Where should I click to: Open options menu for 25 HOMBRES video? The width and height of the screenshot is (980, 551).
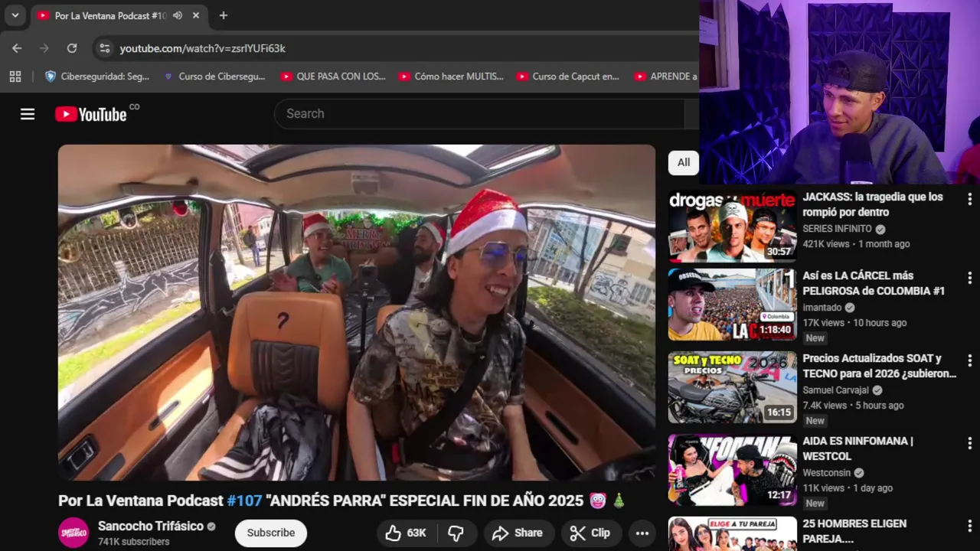coord(969,526)
